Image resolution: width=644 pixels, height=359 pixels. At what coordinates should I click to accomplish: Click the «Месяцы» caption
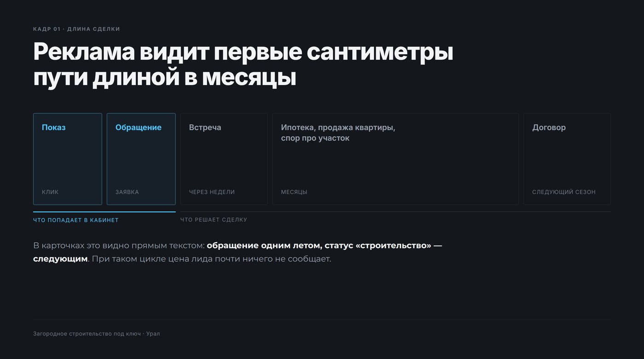(x=294, y=192)
